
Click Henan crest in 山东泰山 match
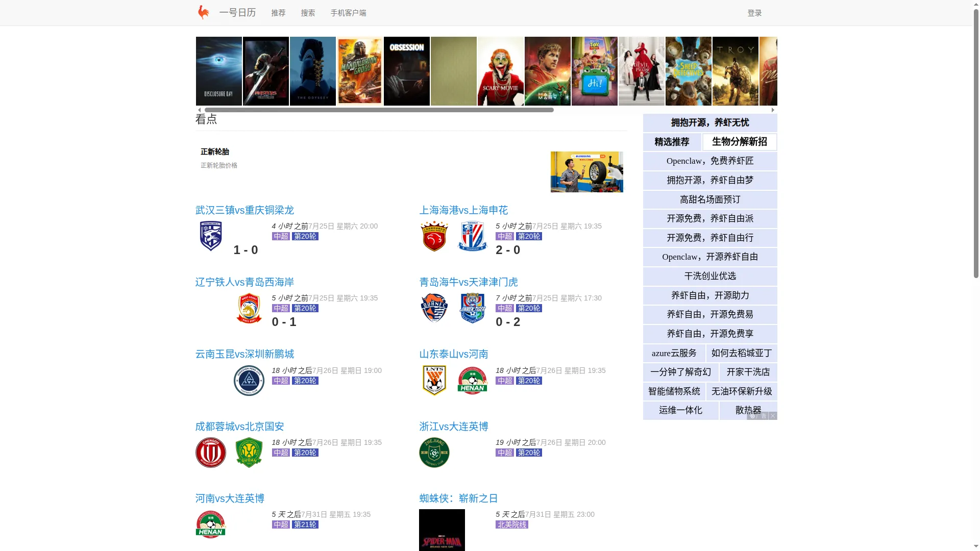(x=473, y=380)
